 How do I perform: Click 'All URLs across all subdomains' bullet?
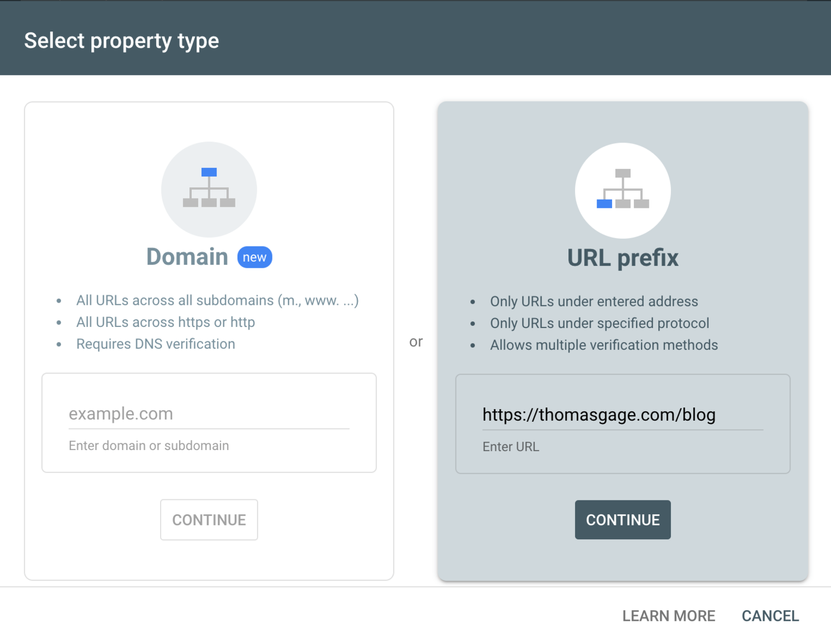217,300
